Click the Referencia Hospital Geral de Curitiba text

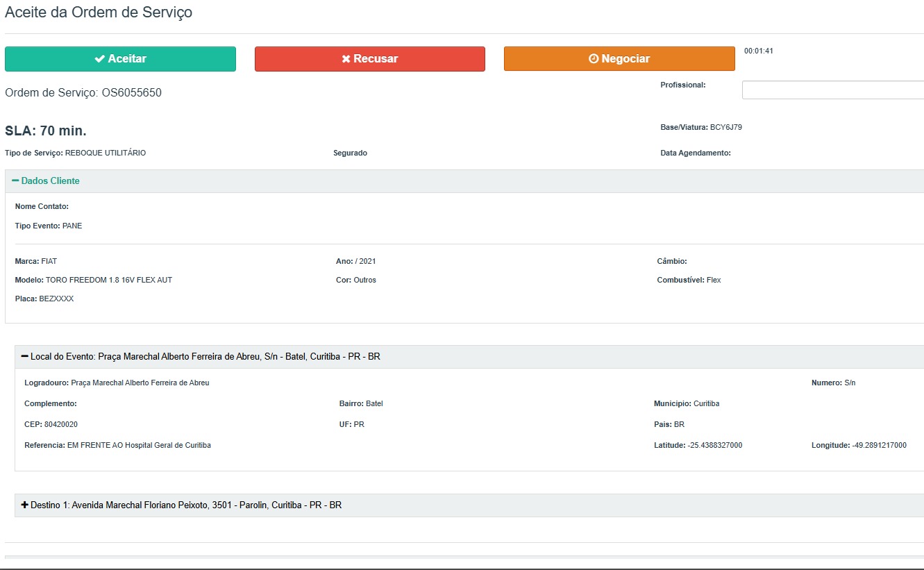(x=138, y=446)
